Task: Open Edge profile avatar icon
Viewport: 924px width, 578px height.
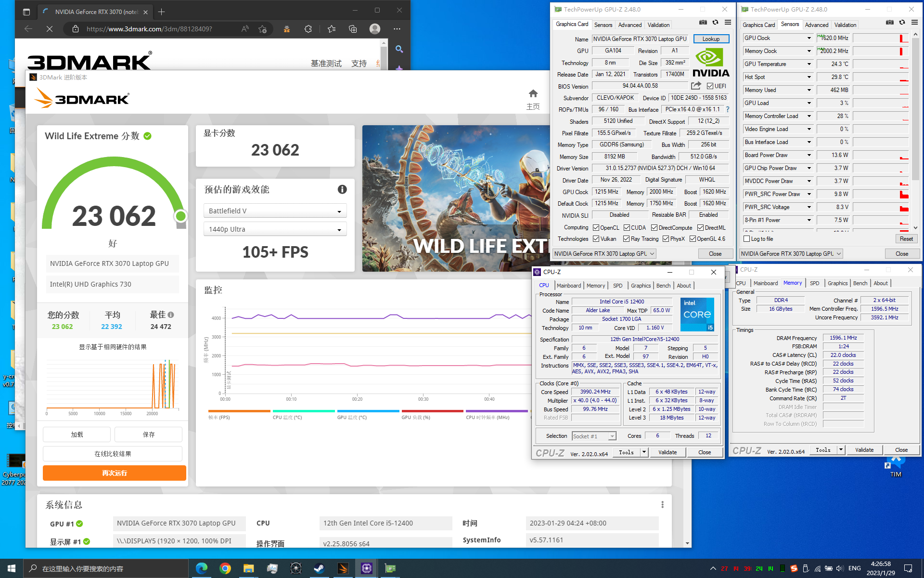Action: (375, 29)
